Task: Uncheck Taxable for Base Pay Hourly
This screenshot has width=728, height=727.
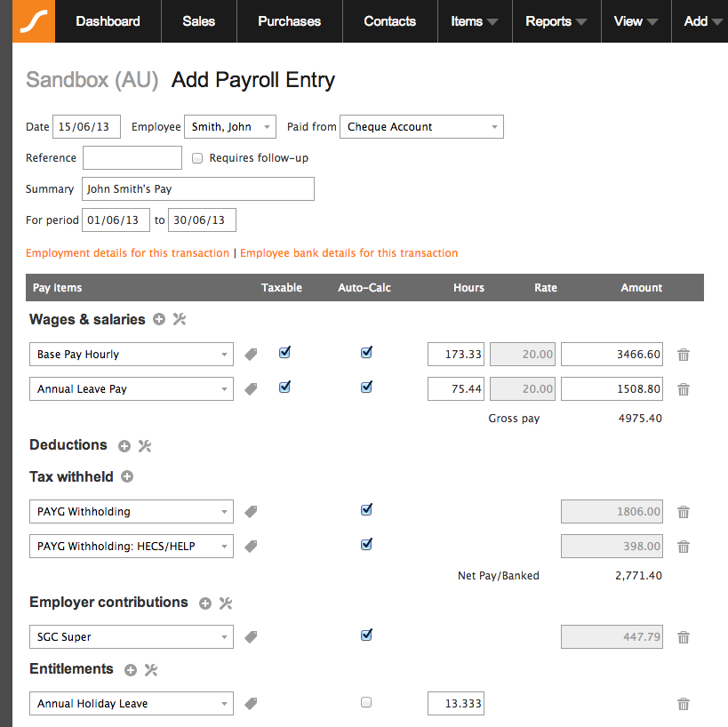Action: [x=285, y=352]
